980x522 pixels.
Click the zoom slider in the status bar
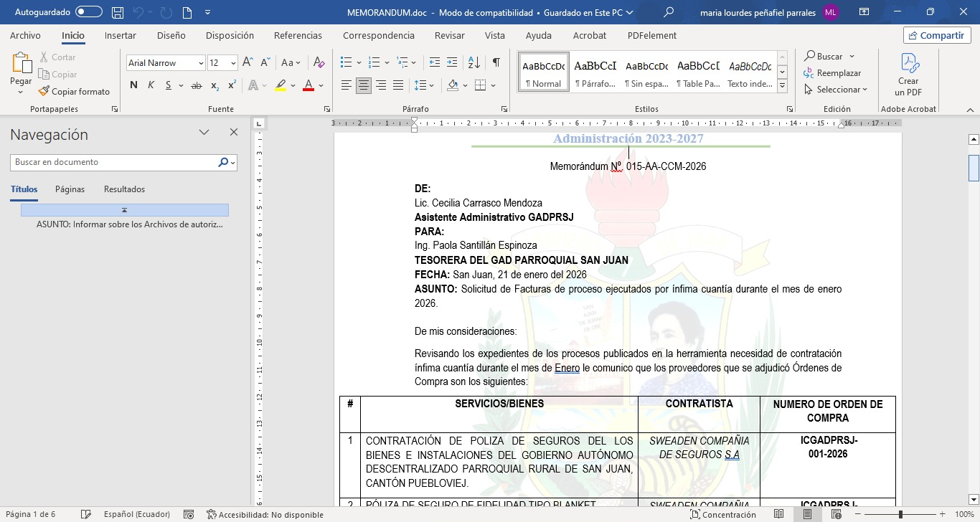point(900,514)
